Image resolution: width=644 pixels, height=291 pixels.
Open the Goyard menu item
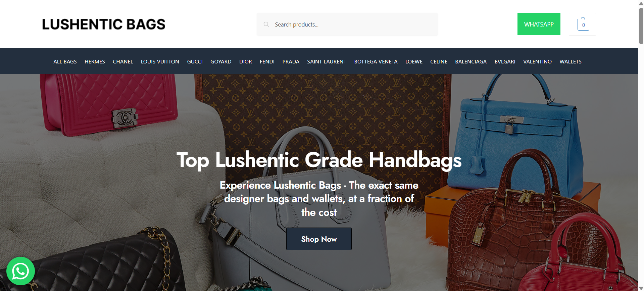[x=221, y=61]
